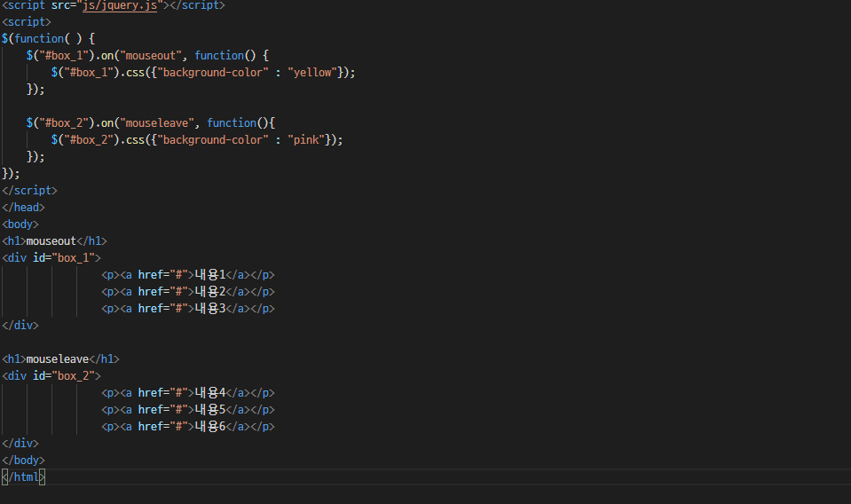
Task: Click the standalone opening <script> tag
Action: tap(26, 21)
